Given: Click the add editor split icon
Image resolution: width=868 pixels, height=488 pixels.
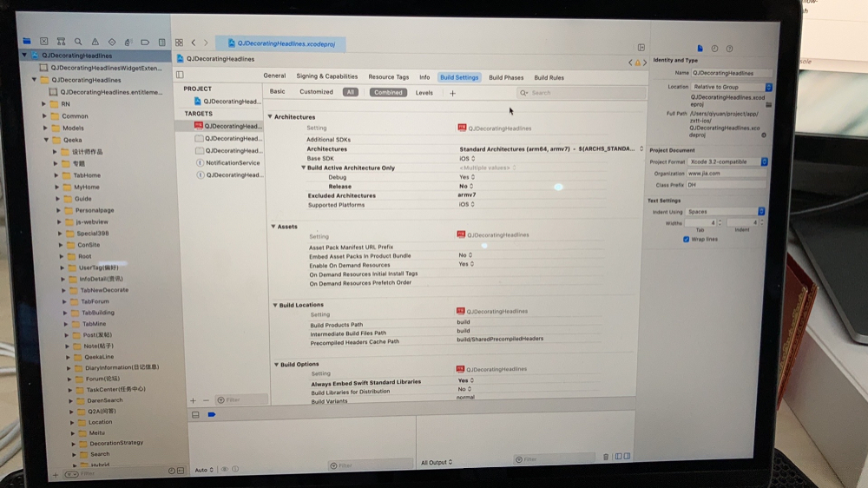Looking at the screenshot, I should tap(641, 48).
